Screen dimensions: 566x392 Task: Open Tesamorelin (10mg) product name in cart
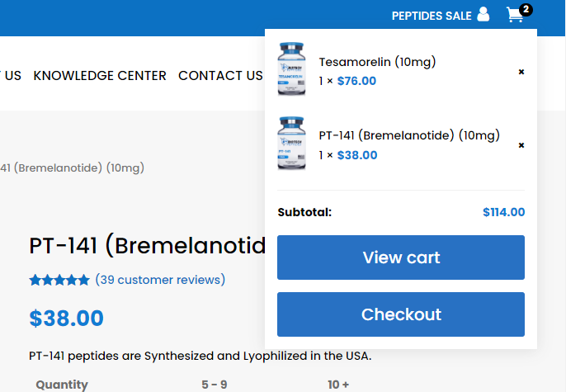pyautogui.click(x=377, y=62)
